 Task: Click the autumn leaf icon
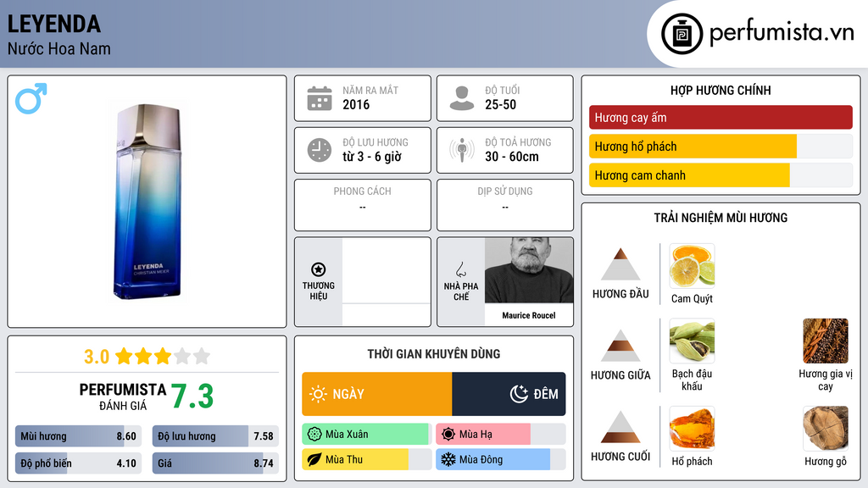click(x=314, y=460)
